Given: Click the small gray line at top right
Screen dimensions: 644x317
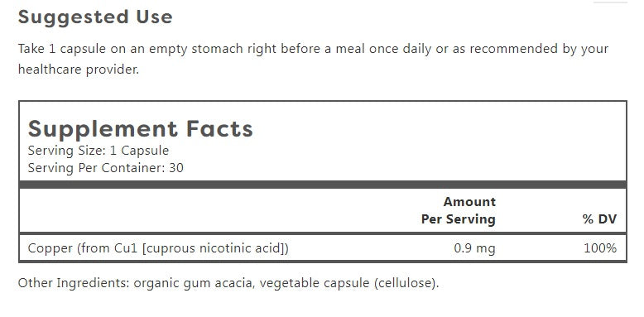Looking at the screenshot, I should click(610, 2).
